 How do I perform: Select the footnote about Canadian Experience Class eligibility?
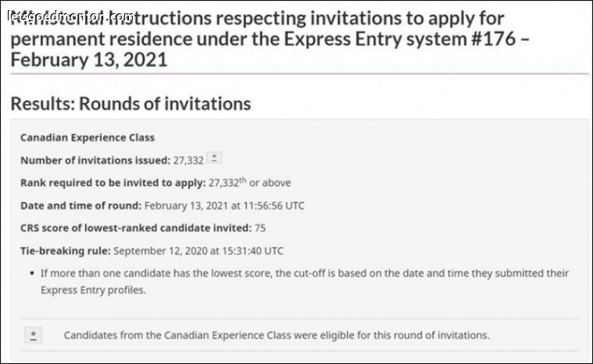click(x=277, y=335)
